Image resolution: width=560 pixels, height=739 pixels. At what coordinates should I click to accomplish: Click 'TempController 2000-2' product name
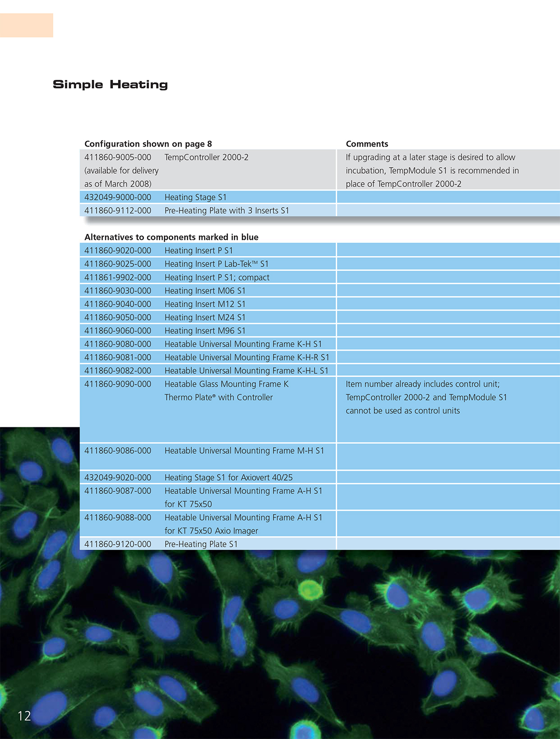pyautogui.click(x=206, y=157)
